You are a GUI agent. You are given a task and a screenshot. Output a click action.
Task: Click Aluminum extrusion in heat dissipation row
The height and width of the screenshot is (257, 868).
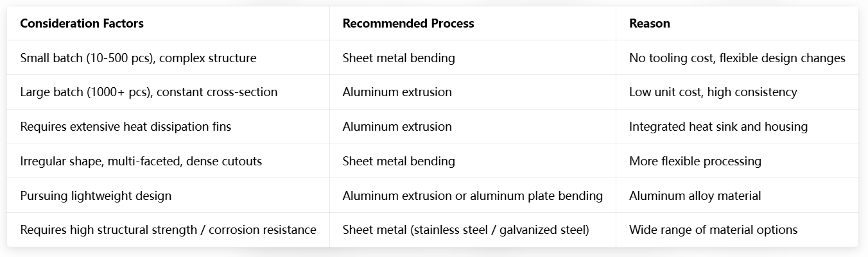[x=397, y=127]
